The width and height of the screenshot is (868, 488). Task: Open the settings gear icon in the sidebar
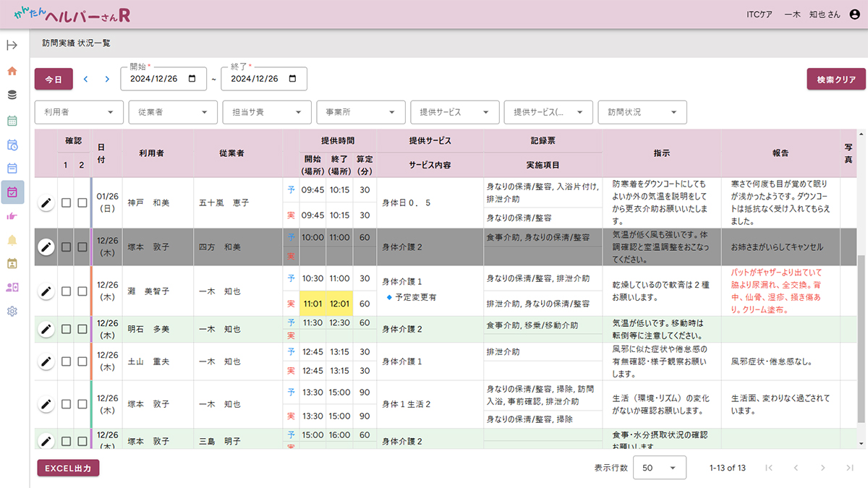(12, 311)
